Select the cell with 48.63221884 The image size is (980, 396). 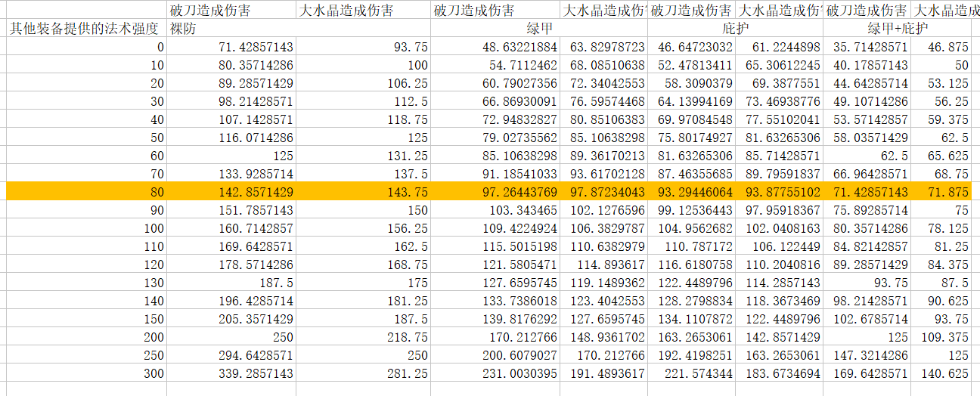click(x=495, y=47)
